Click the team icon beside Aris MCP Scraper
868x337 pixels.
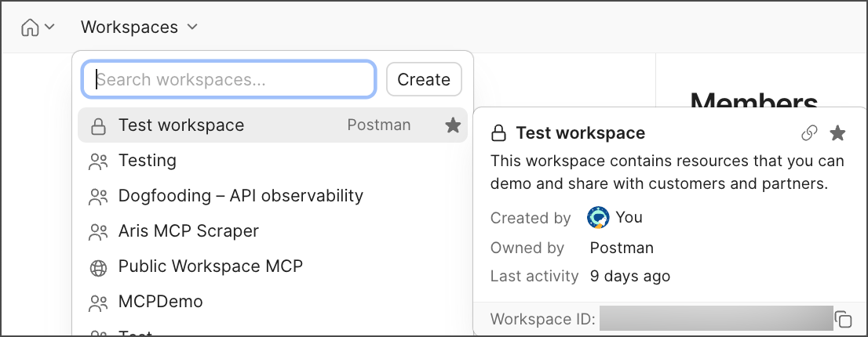[x=98, y=232]
